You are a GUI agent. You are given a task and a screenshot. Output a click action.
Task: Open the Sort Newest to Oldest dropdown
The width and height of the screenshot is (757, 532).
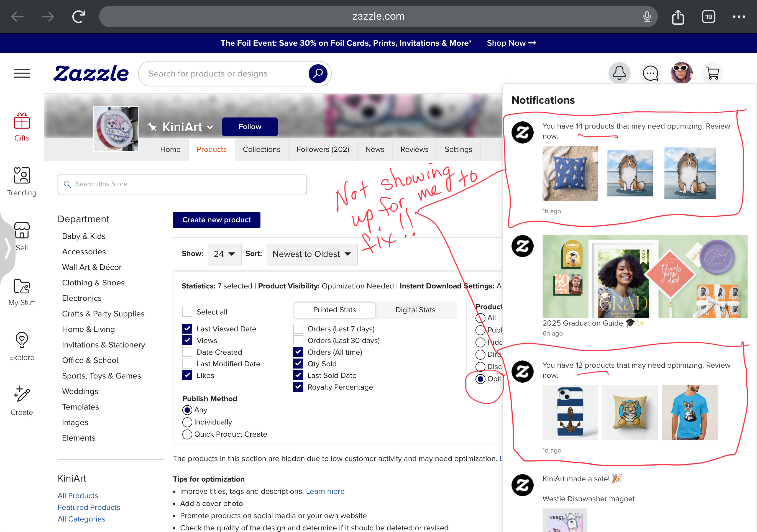coord(311,254)
